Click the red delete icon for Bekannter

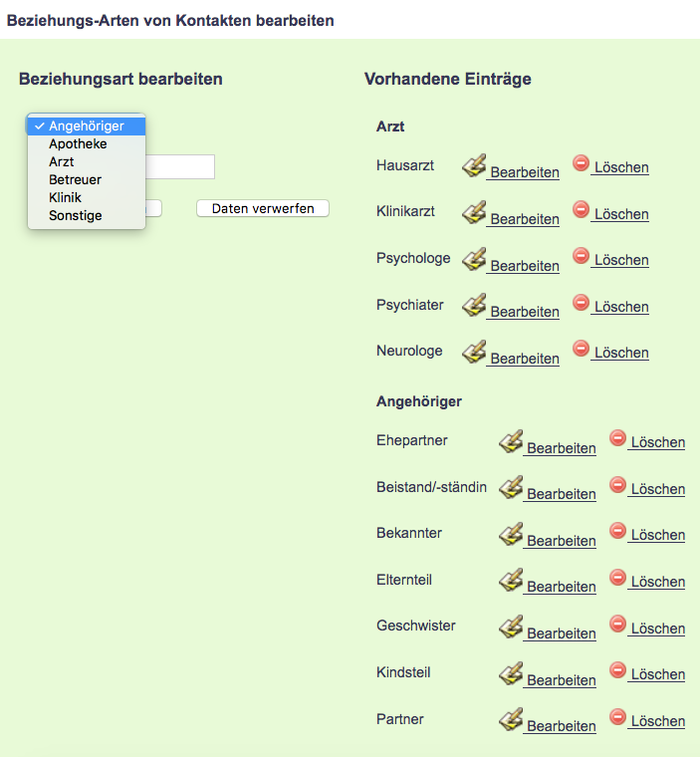click(618, 531)
